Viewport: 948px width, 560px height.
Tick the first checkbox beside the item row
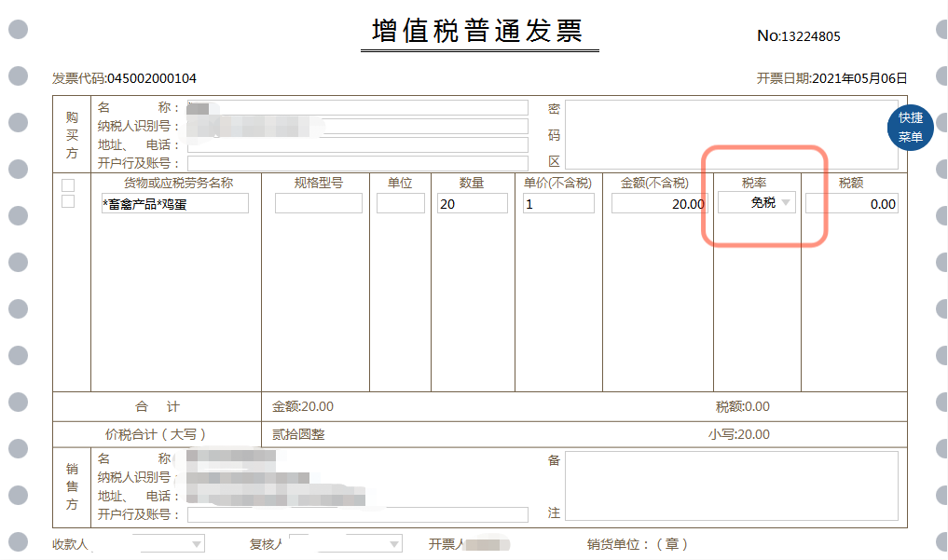coord(68,185)
